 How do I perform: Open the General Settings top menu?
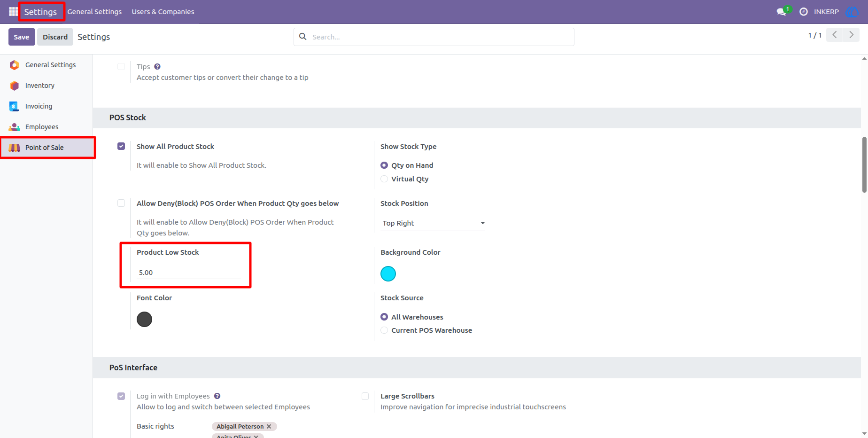94,12
